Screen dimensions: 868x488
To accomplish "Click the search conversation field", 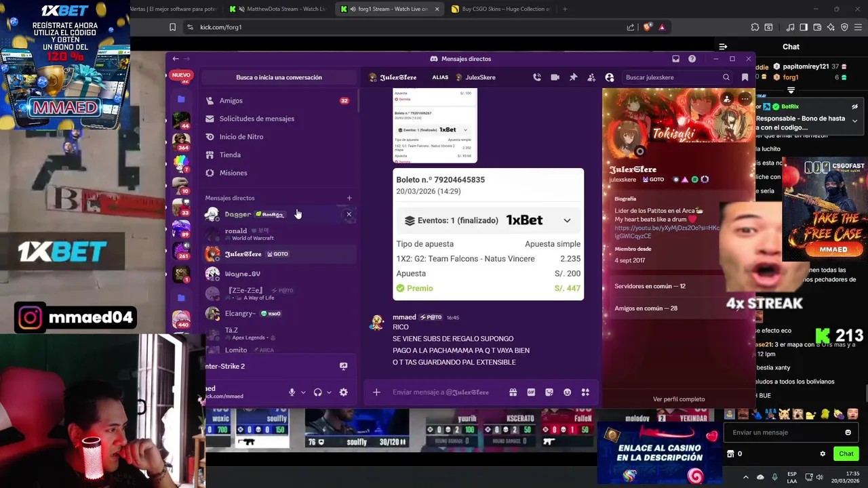I will click(279, 77).
